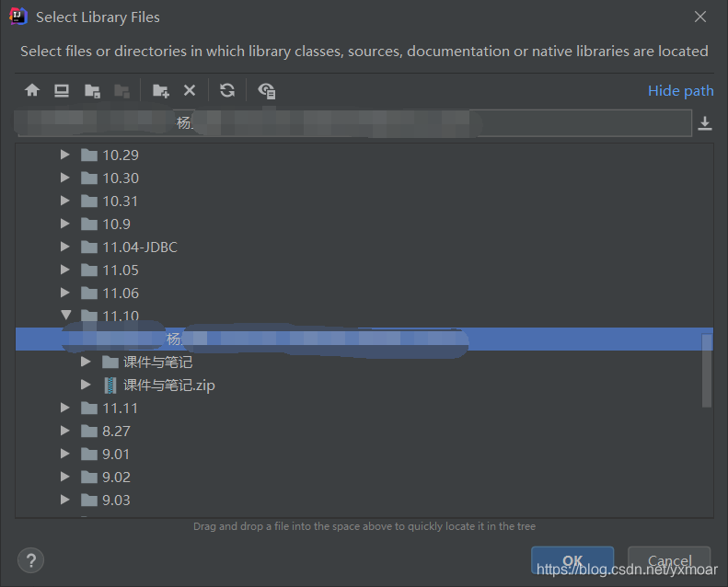Close the Select Library Files dialog

[700, 17]
